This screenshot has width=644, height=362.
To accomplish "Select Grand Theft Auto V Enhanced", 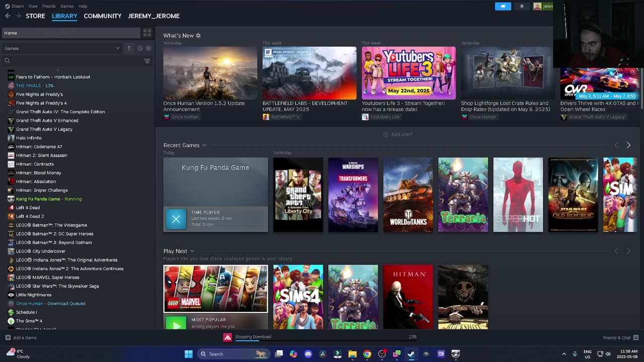I will tap(47, 120).
